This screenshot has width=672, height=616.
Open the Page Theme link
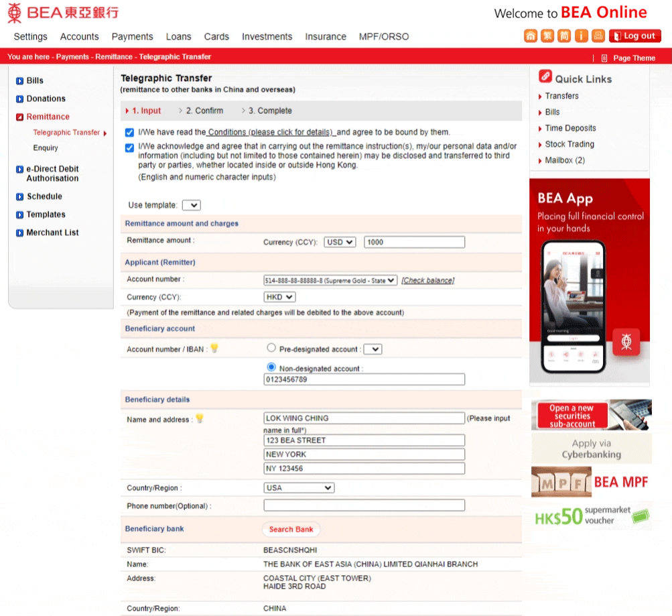tap(634, 58)
